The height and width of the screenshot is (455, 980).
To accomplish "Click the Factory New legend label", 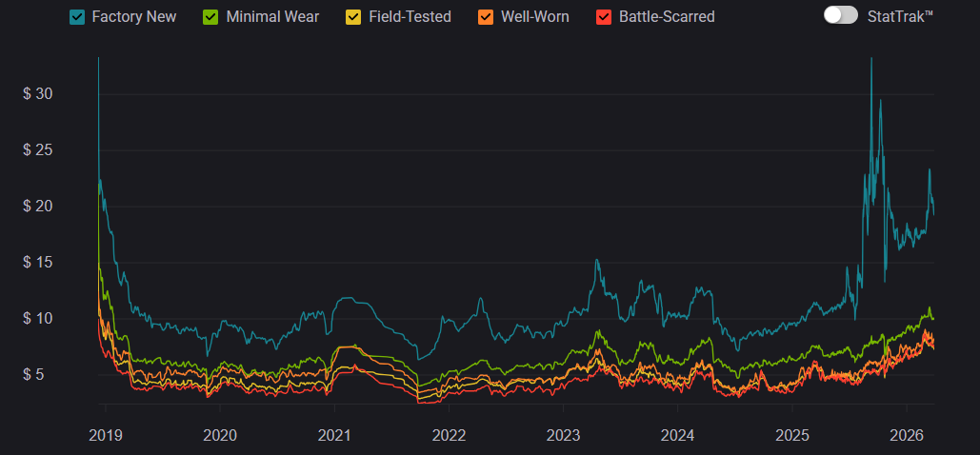I will click(x=134, y=17).
